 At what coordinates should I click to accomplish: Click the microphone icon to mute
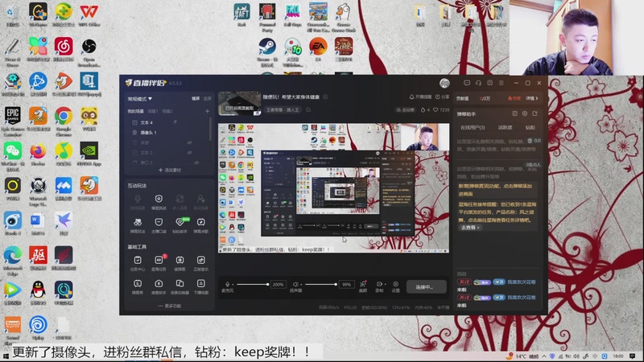[227, 284]
